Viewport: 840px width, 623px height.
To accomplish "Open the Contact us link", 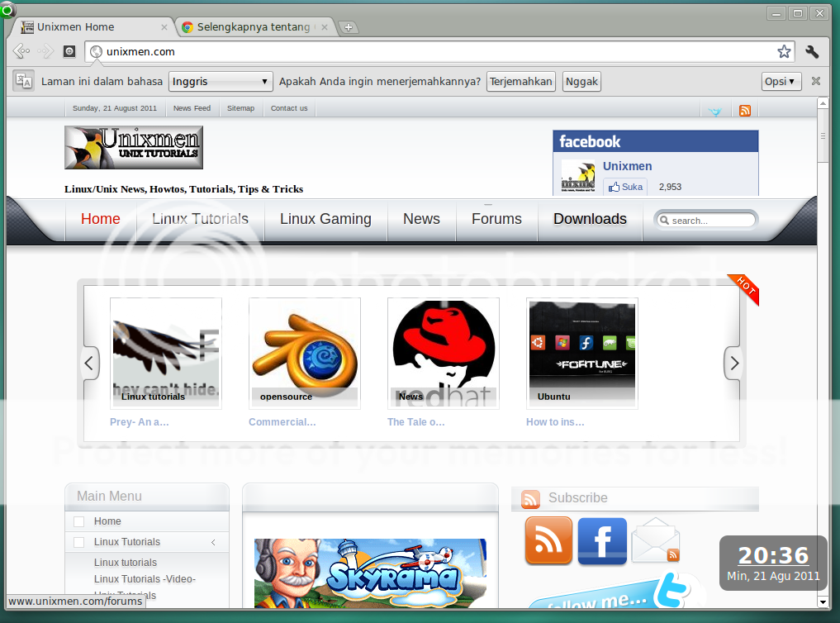I will 289,108.
